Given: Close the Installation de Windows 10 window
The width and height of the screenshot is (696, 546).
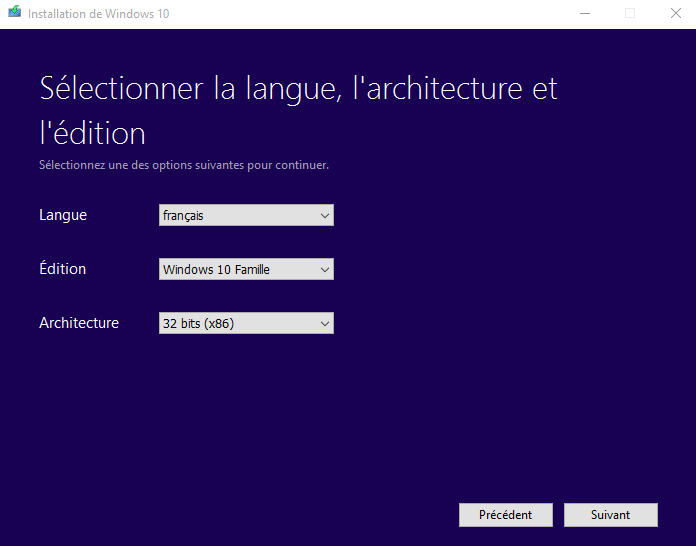Looking at the screenshot, I should (x=676, y=13).
